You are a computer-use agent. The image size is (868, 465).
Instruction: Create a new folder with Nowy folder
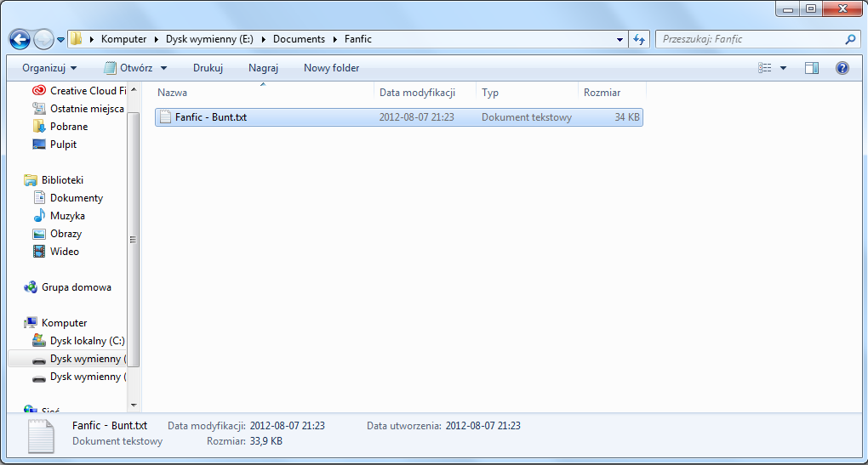point(332,68)
